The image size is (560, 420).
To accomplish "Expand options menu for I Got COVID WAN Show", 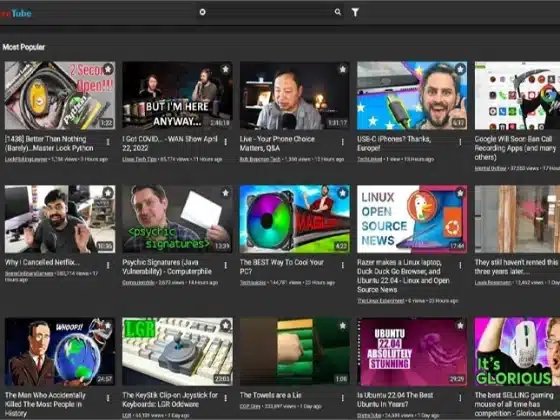I will coord(225,142).
